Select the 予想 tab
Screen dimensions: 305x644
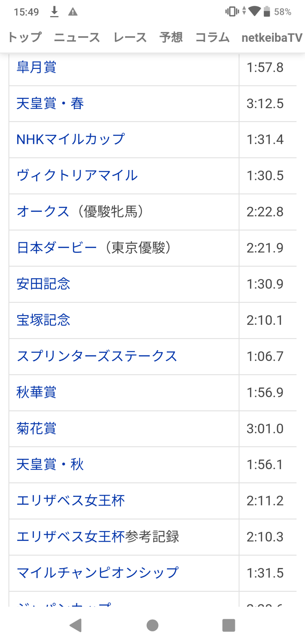point(171,37)
